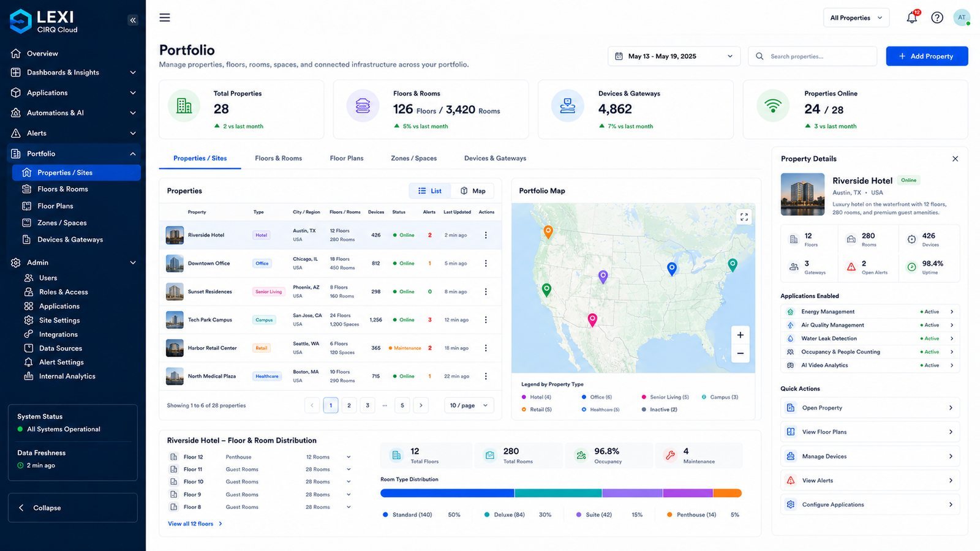Zoom out on the portfolio map

click(x=740, y=353)
